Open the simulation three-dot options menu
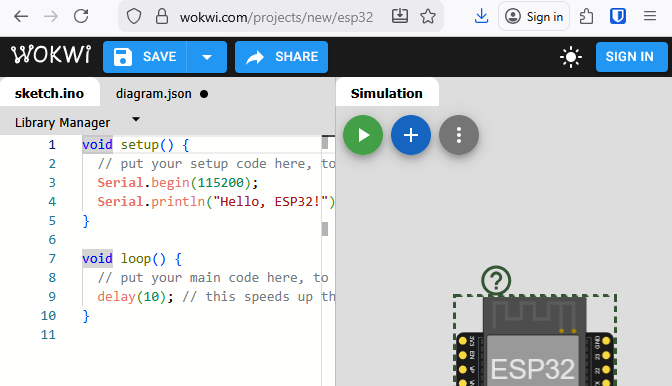This screenshot has height=386, width=672. click(459, 135)
